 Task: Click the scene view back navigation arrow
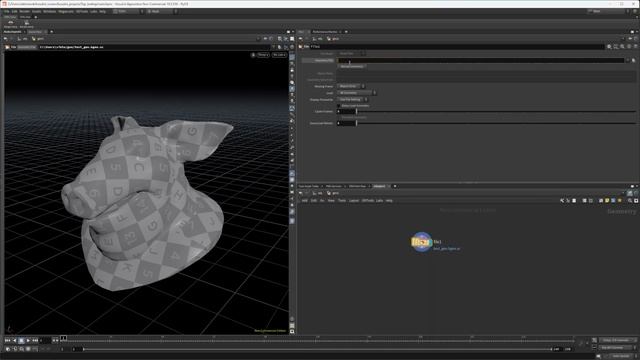(x=6, y=39)
